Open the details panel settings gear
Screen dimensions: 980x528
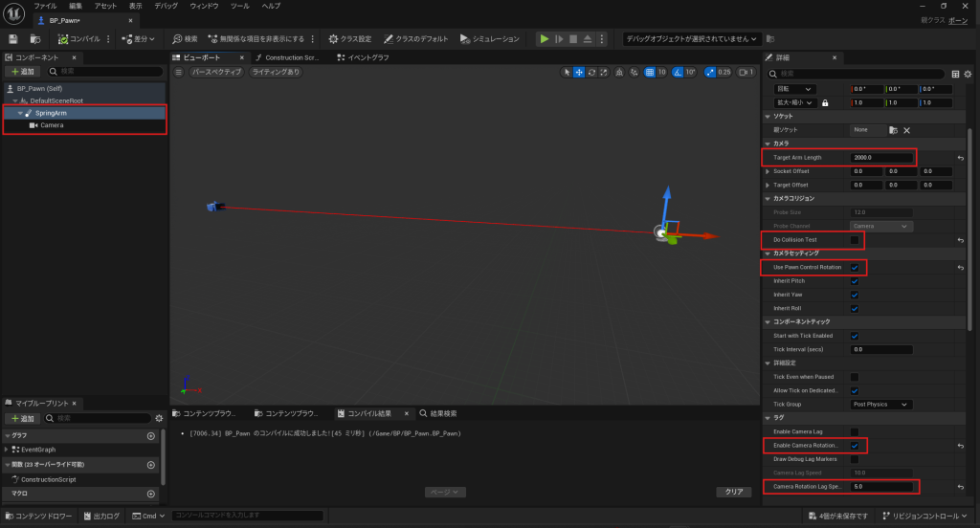point(969,74)
